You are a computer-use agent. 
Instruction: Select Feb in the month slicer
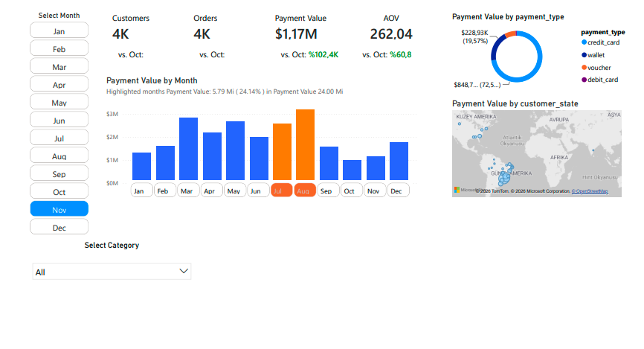click(x=59, y=49)
